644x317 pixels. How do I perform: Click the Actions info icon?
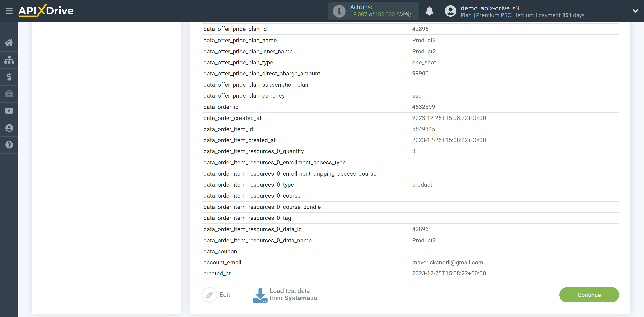click(x=339, y=11)
